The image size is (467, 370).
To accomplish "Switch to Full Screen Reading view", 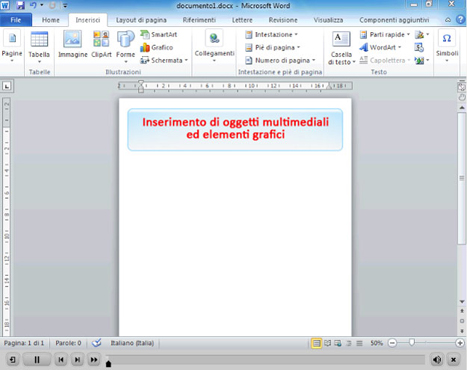I will [327, 343].
